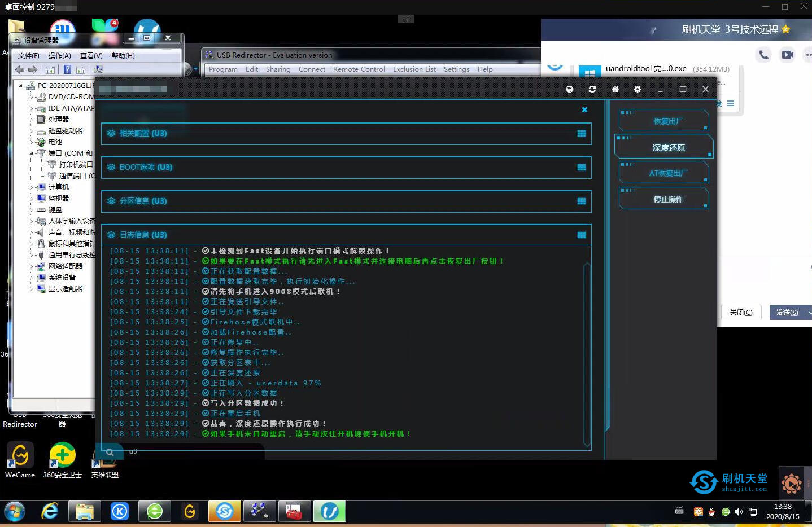Screen dimensions: 812x527
Task: Open Exclusion List menu in USB Redirector
Action: (x=414, y=69)
